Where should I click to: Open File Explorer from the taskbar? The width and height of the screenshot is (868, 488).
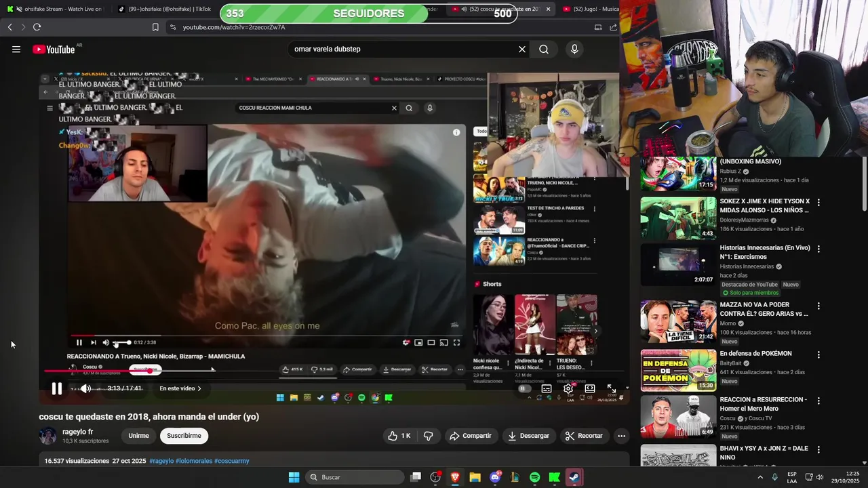point(475,477)
